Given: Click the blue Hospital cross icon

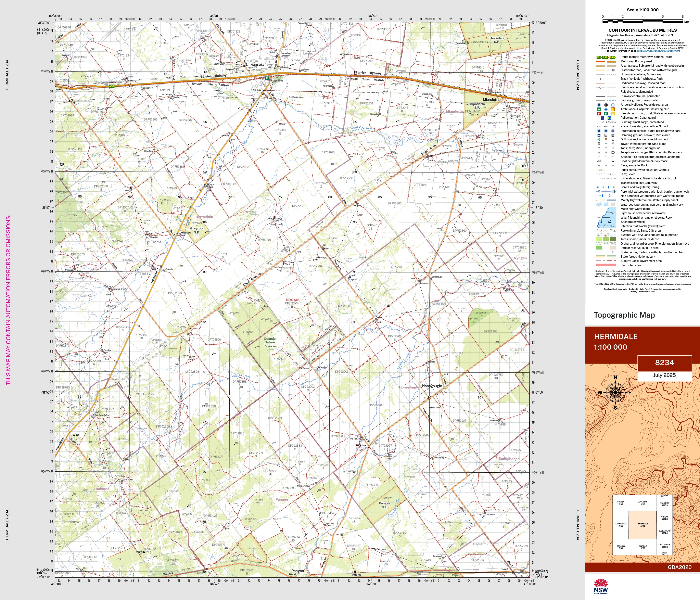Looking at the screenshot, I should (x=606, y=110).
